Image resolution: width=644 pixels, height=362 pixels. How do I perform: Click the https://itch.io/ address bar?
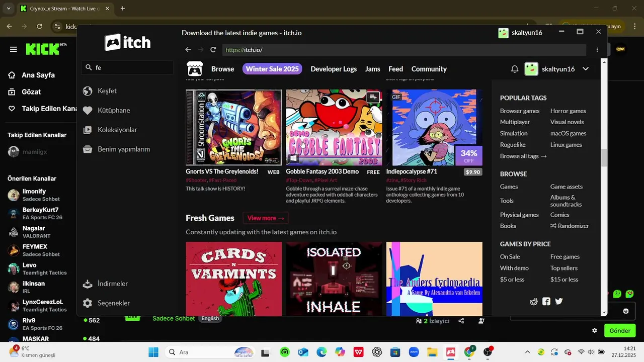(x=404, y=50)
